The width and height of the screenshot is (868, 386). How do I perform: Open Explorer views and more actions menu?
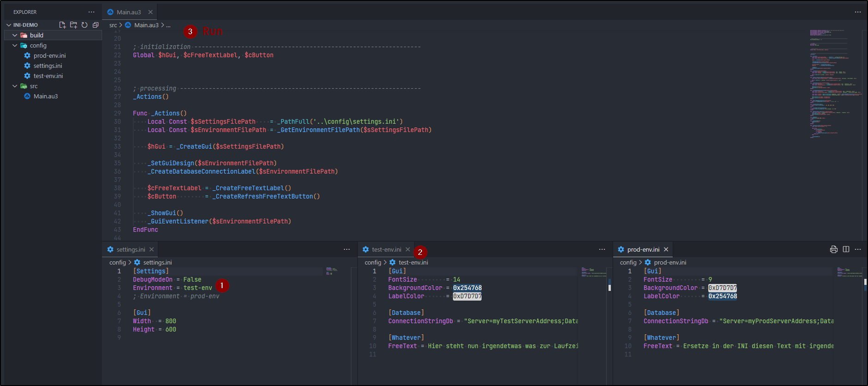91,12
